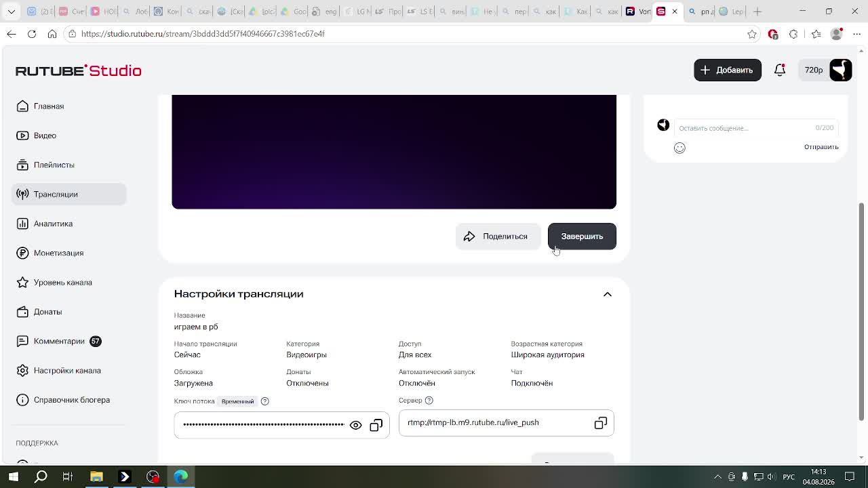Open notifications via the bell icon

(780, 70)
